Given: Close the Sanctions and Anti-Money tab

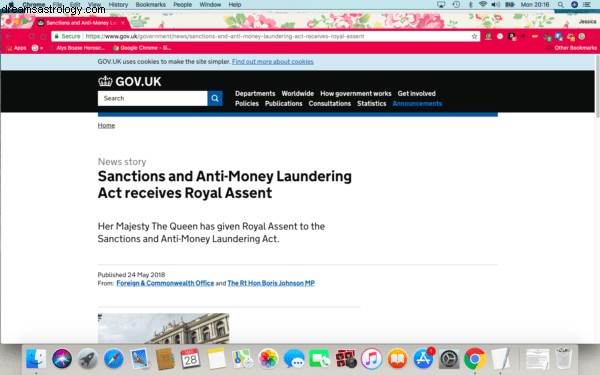Looking at the screenshot, I should pyautogui.click(x=123, y=23).
